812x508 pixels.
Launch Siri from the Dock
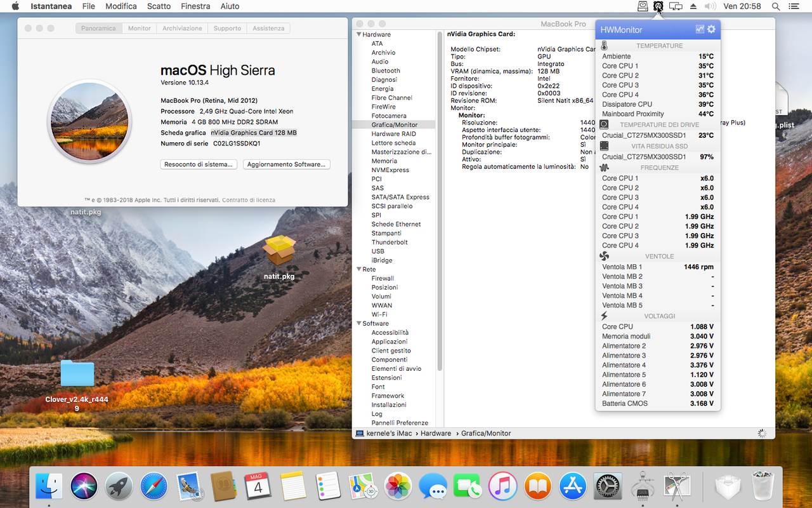pos(84,486)
